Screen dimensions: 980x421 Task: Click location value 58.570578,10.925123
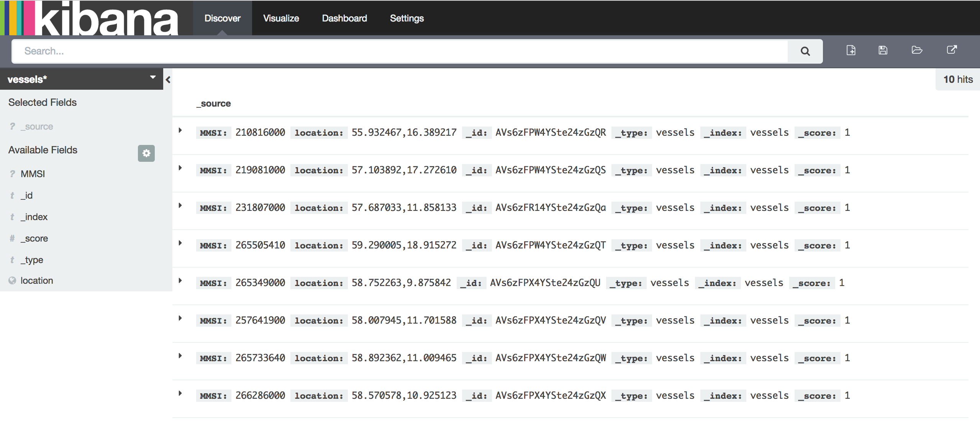point(404,396)
